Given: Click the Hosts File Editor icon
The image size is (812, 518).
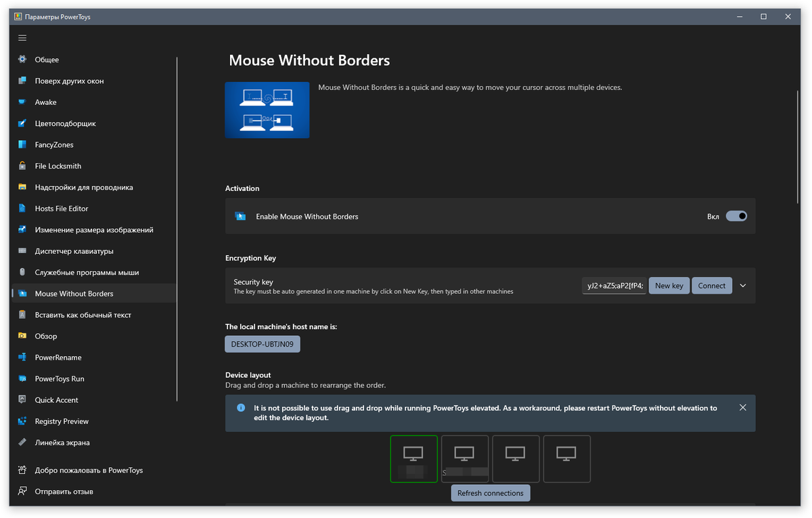Looking at the screenshot, I should [22, 209].
